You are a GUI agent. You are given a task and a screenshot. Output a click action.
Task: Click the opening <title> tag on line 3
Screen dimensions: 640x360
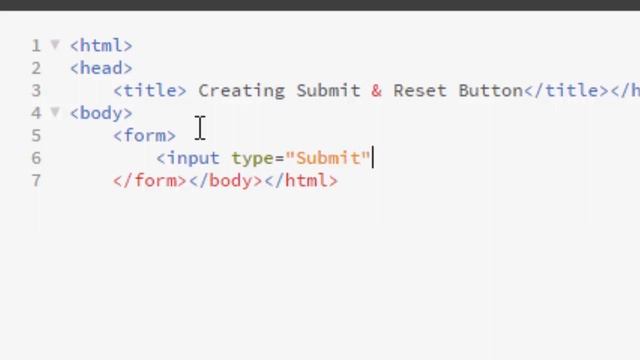pos(150,91)
